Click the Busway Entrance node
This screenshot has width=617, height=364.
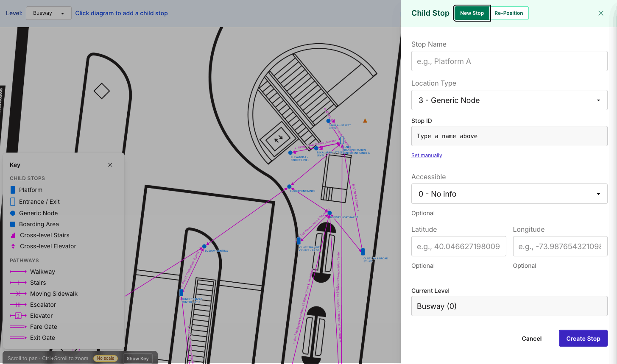(290, 186)
